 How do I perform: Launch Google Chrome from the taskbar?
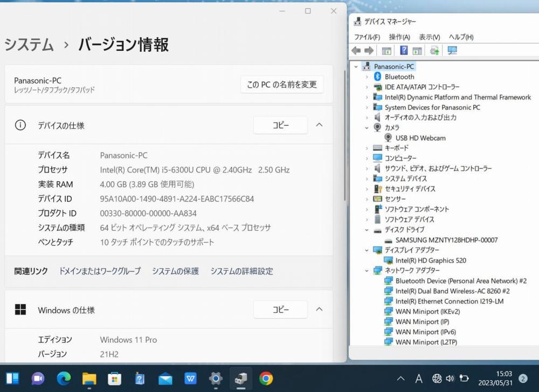(x=266, y=379)
